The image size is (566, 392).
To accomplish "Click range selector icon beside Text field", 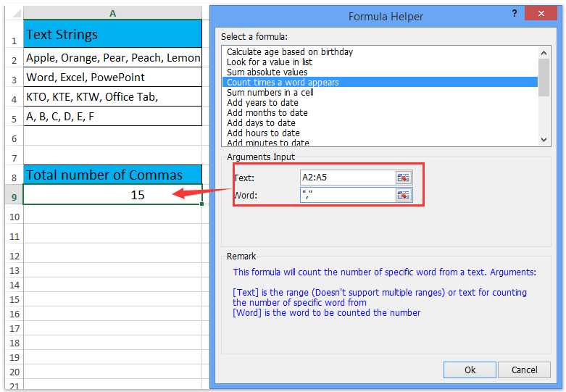I will (404, 178).
